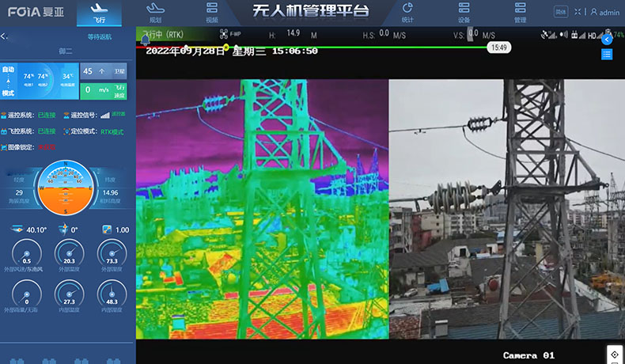This screenshot has width=625, height=364.
Task: Open the 视频 (Video) section icon
Action: point(211,12)
